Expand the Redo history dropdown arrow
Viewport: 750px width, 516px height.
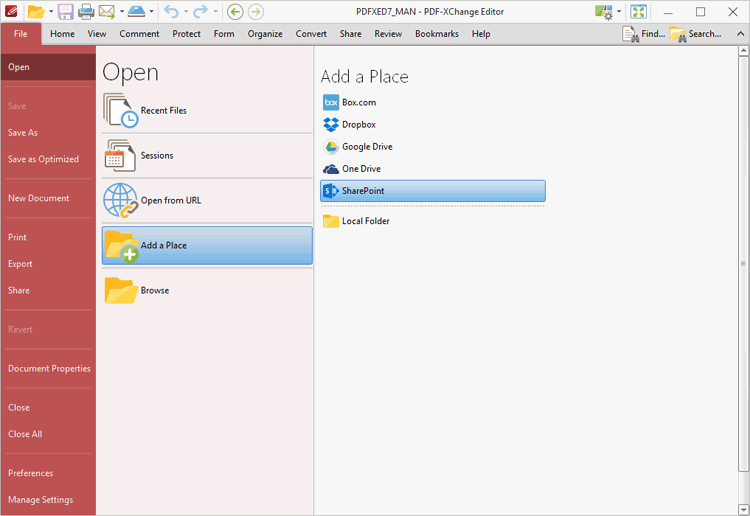(215, 11)
